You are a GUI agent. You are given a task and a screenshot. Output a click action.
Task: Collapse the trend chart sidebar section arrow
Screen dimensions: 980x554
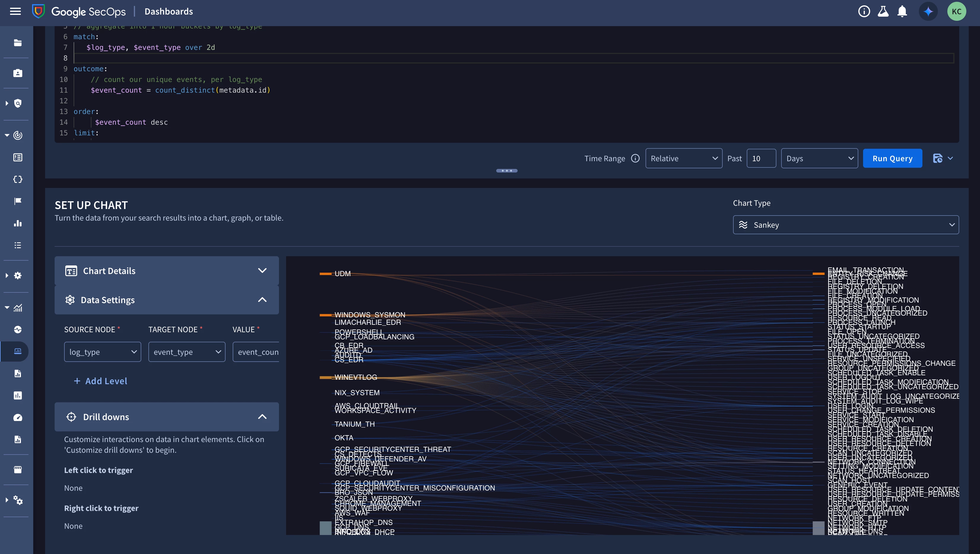(x=7, y=308)
